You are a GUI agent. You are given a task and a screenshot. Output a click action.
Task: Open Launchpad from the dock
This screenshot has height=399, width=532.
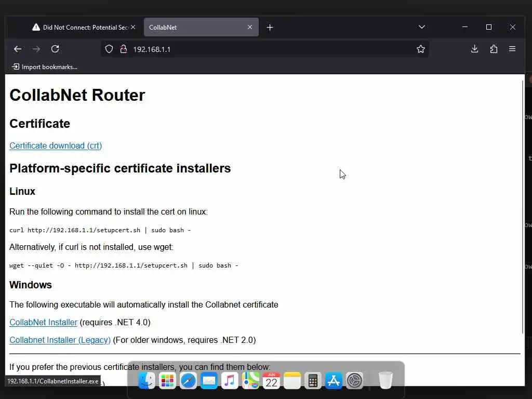pos(167,380)
